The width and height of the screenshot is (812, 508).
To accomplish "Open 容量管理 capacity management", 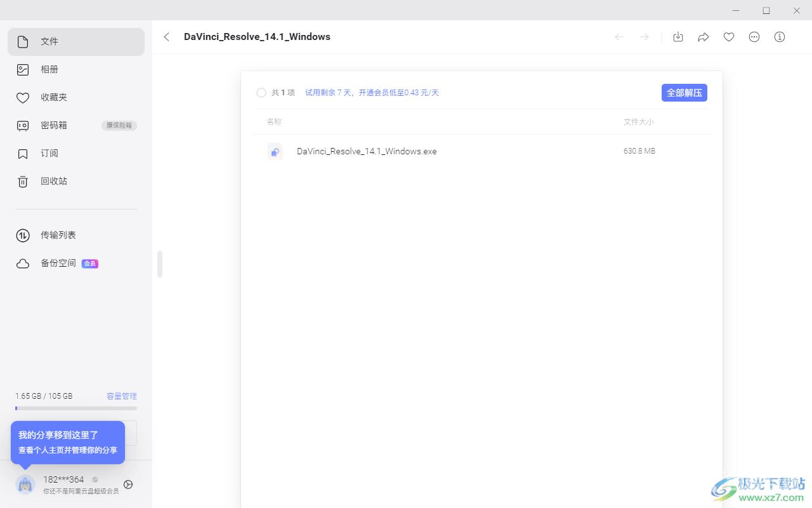I will click(x=122, y=396).
